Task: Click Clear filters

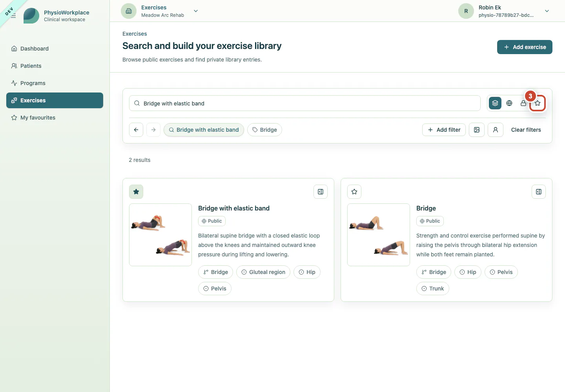Action: (x=526, y=130)
